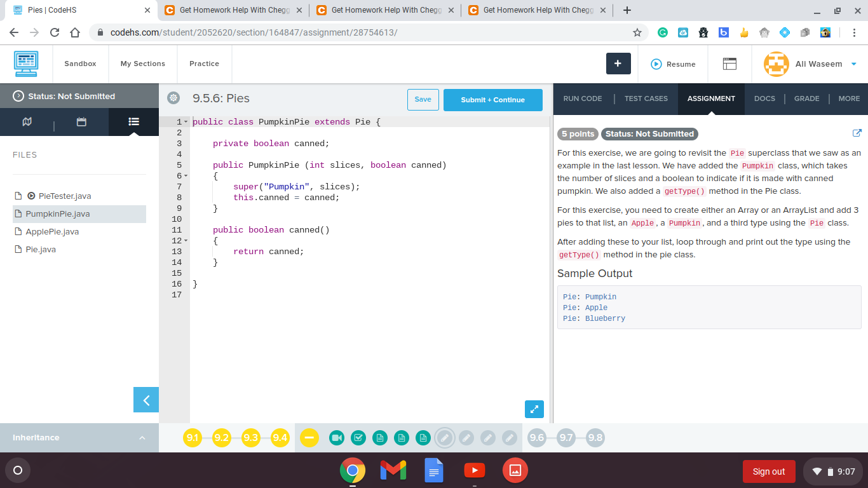Open Sandbox in the top navigation
This screenshot has height=488, width=868.
[80, 64]
